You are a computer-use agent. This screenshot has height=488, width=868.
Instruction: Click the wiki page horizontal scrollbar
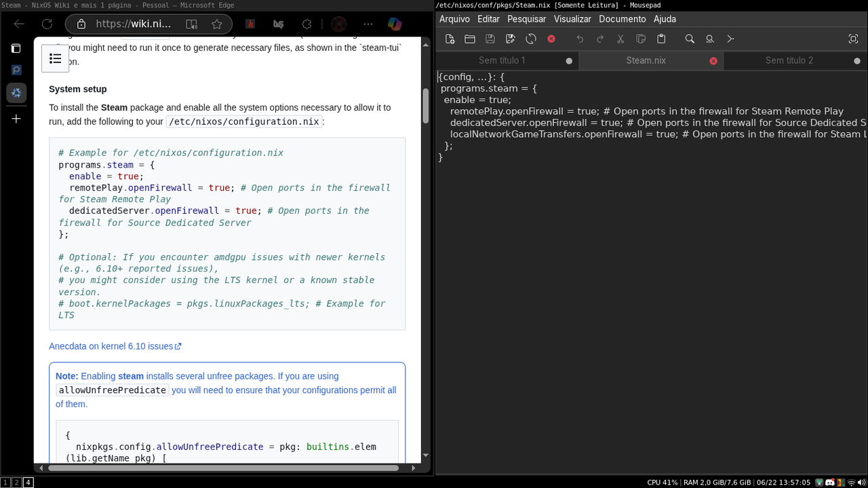point(222,468)
